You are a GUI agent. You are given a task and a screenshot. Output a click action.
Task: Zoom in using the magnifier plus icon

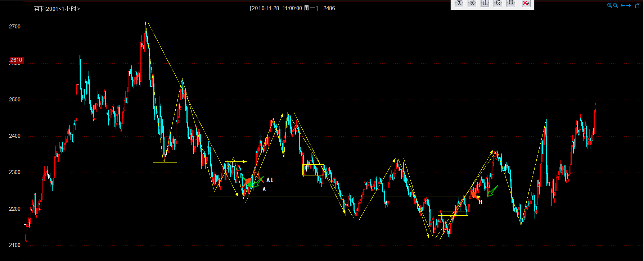[609, 5]
